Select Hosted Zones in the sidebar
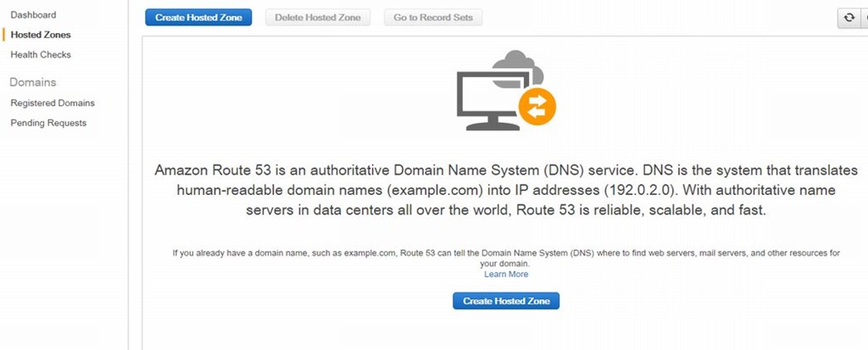Viewport: 868px width, 350px height. 41,35
